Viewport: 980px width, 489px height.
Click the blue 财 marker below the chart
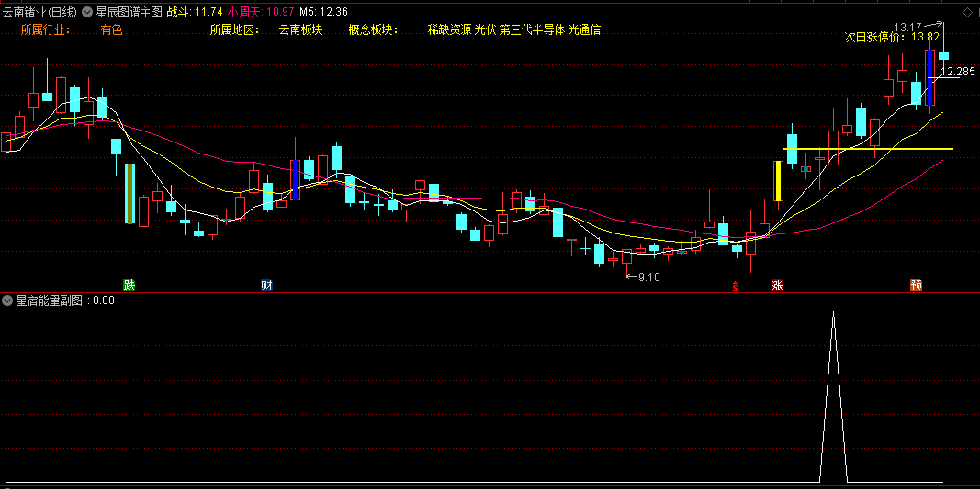[267, 286]
